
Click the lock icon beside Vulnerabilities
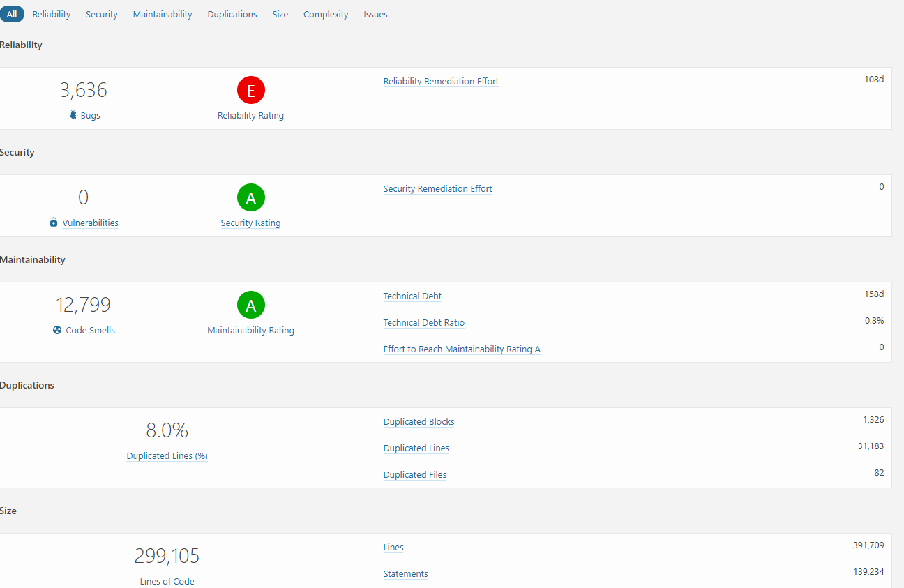(x=54, y=223)
